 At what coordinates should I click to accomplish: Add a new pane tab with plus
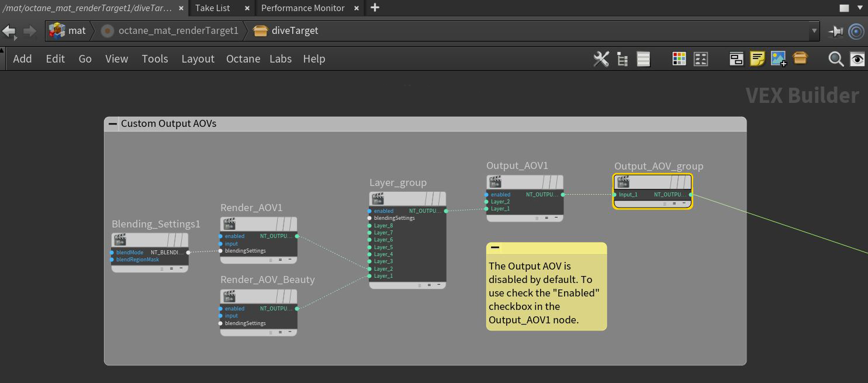pyautogui.click(x=375, y=8)
